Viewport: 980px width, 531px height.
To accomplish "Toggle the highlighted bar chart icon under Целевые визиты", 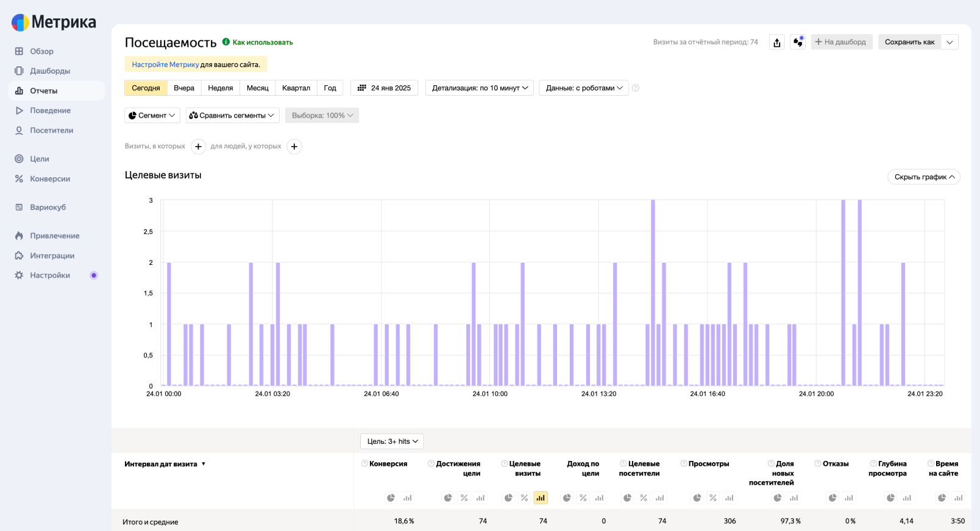I will 541,498.
